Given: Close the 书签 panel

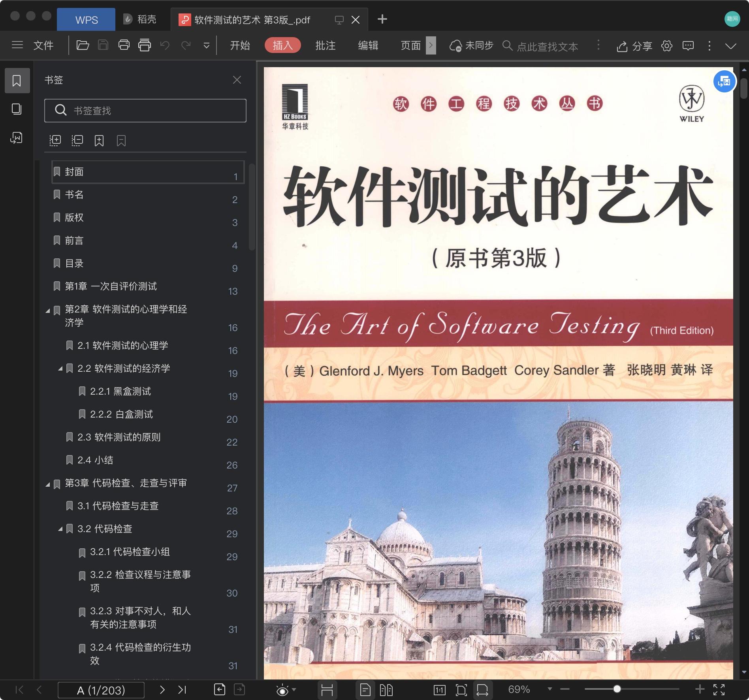Looking at the screenshot, I should pos(237,80).
